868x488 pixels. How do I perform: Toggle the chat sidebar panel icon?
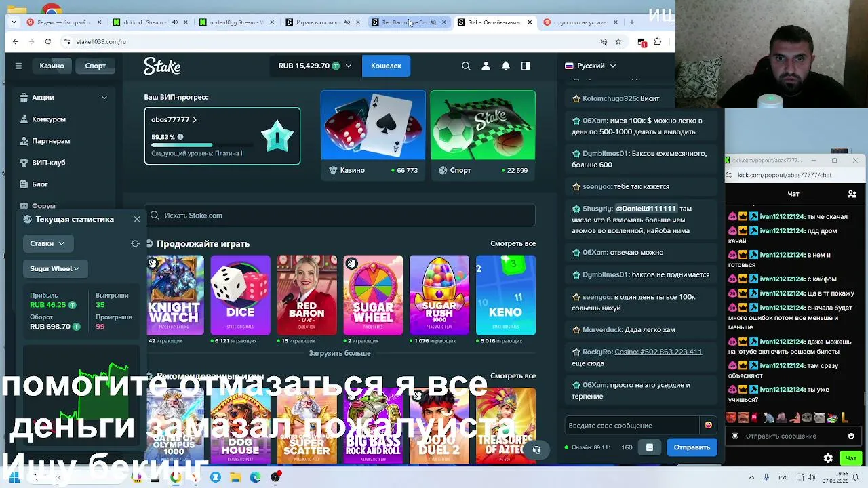click(x=526, y=66)
